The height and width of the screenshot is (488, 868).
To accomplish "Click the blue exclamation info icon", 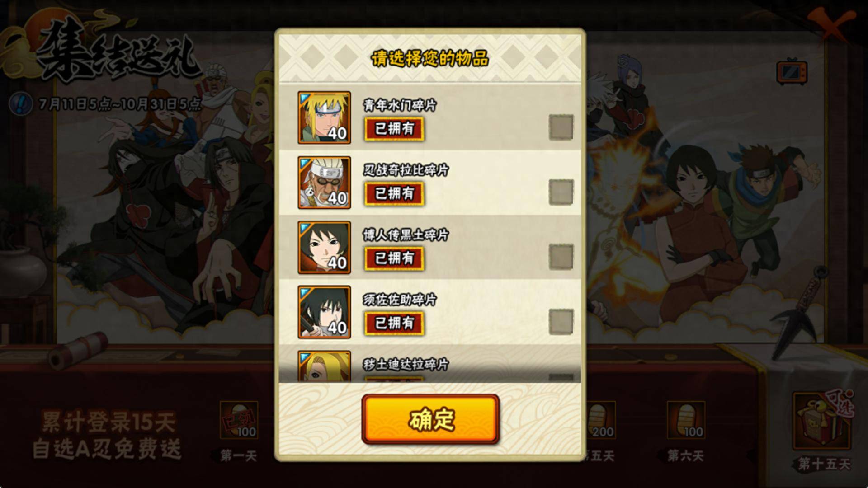I will tap(21, 104).
